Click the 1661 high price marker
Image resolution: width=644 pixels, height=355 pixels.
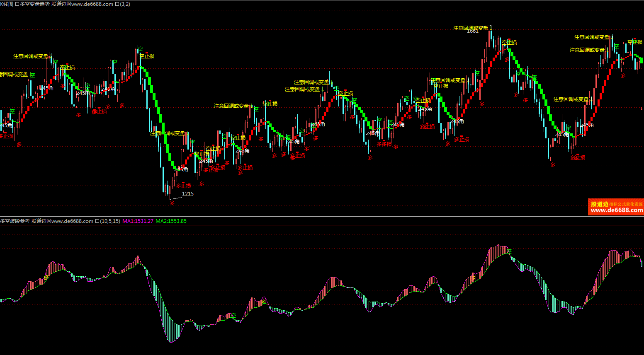click(x=473, y=31)
